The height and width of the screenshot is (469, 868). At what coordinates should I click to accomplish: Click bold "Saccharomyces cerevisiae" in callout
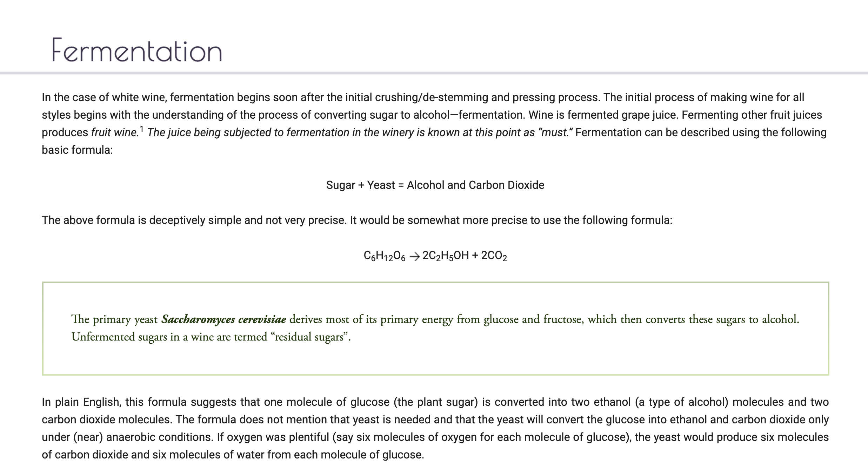point(224,319)
